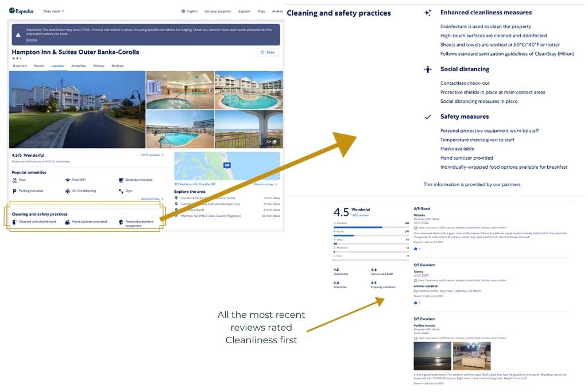Open the curved outdoor pool photo
The width and height of the screenshot is (588, 392).
pyautogui.click(x=249, y=90)
